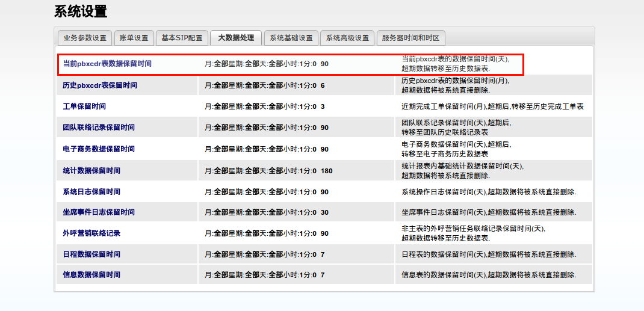This screenshot has width=644, height=311.
Task: Click the 当前pbxcdr表数据保留时间 setting name
Action: click(107, 64)
